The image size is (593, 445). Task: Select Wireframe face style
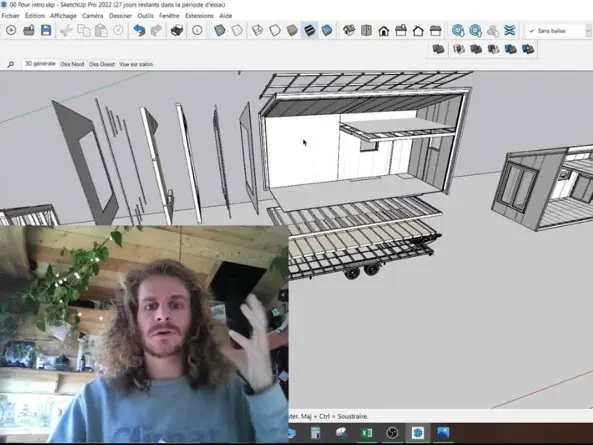[x=258, y=30]
